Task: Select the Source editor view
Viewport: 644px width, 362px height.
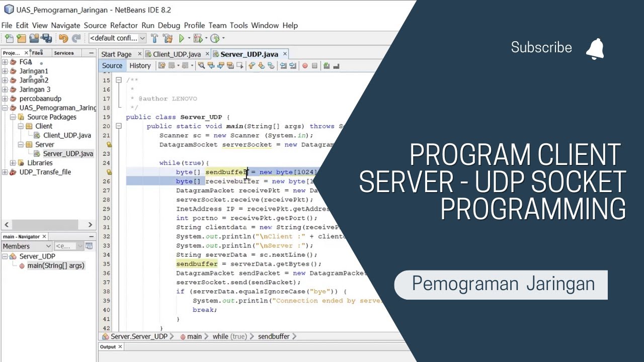Action: [x=112, y=65]
